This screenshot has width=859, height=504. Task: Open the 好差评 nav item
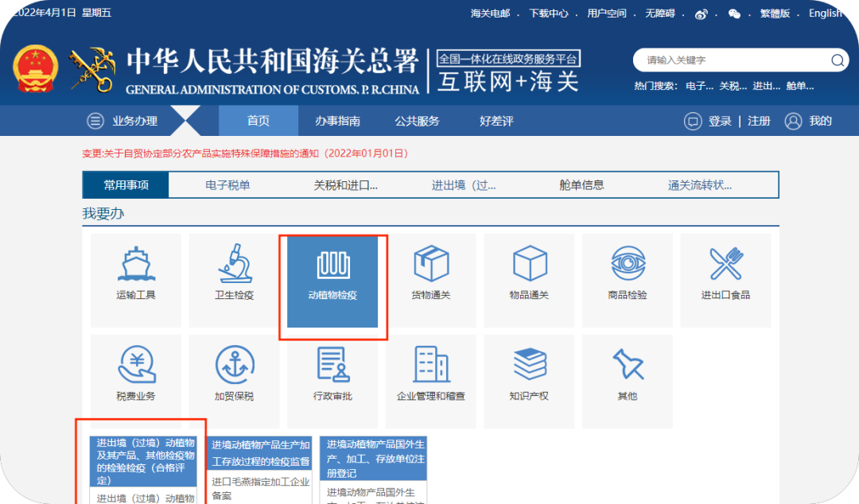[x=496, y=121]
